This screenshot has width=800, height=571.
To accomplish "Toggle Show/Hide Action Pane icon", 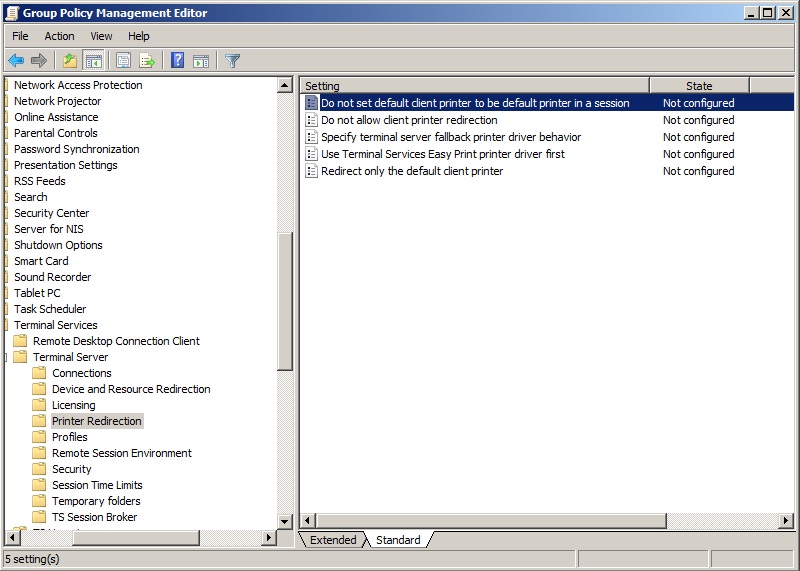I will (x=201, y=61).
